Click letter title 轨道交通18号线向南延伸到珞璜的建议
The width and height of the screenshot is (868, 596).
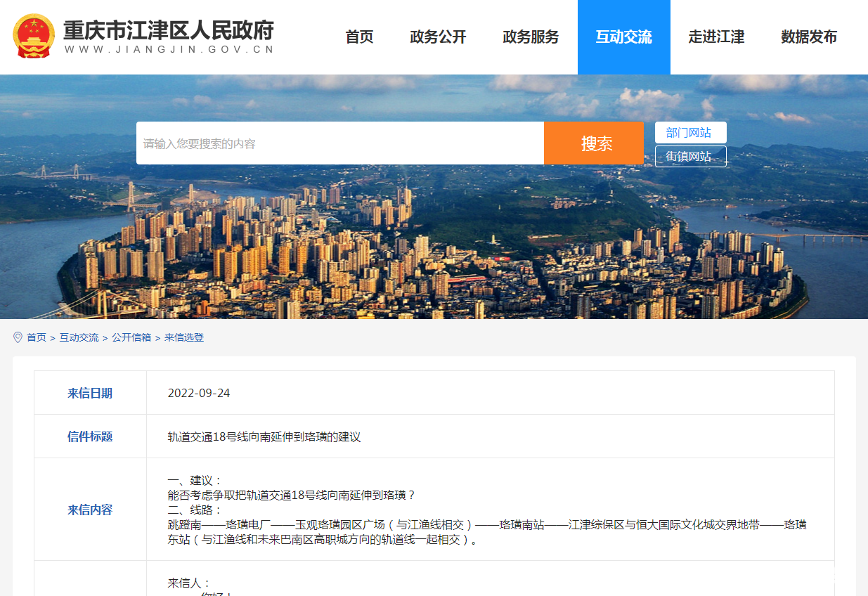[x=264, y=436]
